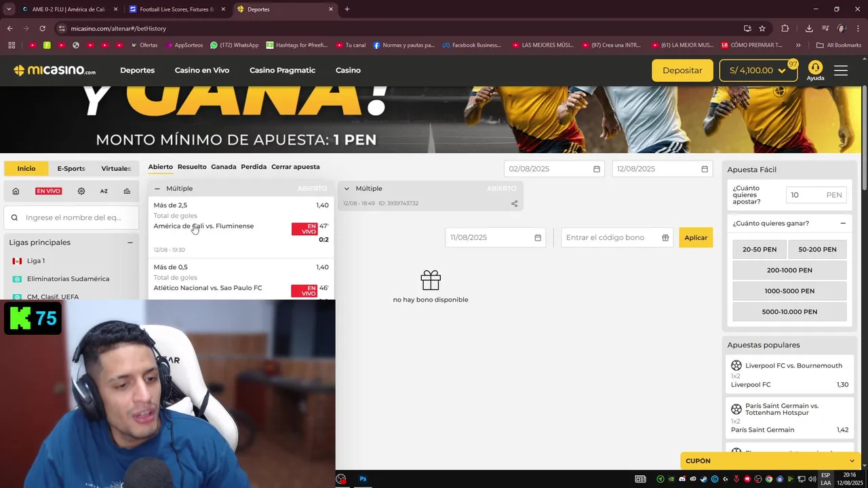Open the statistics bar-chart icon
The height and width of the screenshot is (488, 868).
point(127,191)
